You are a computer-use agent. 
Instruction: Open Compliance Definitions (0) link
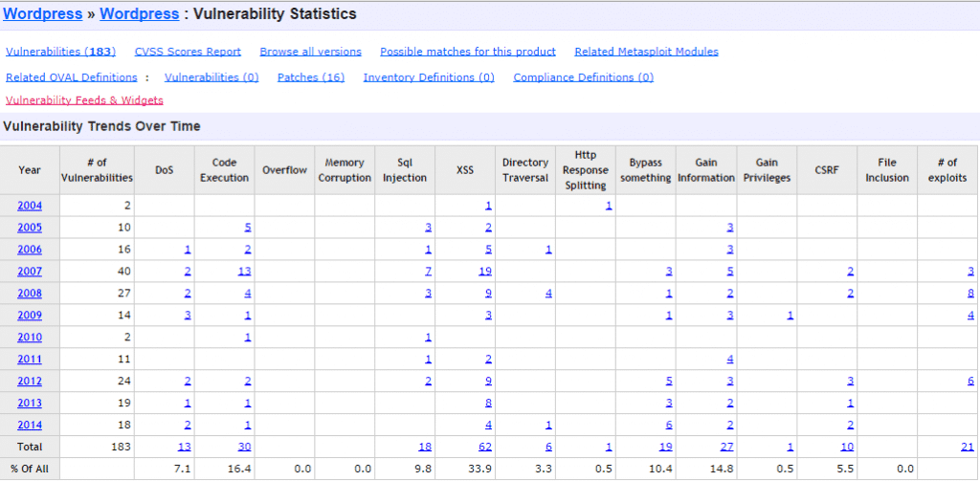(583, 77)
